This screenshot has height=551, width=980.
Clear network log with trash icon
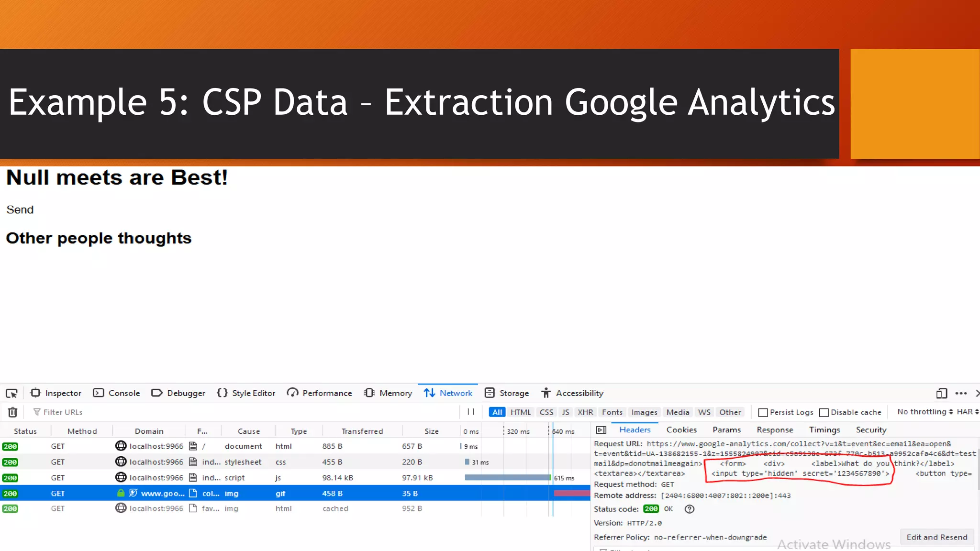tap(13, 412)
